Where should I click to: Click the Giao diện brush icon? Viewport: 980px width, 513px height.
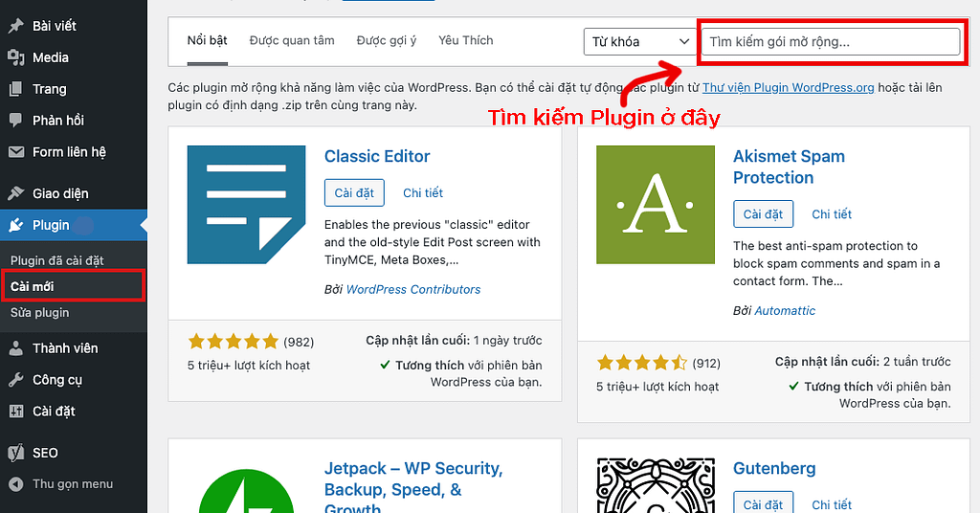15,193
